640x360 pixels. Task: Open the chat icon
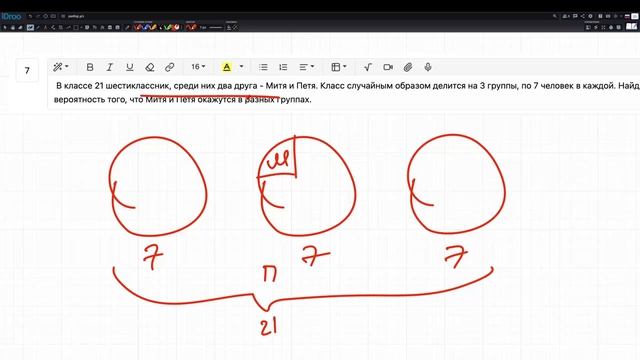pyautogui.click(x=575, y=16)
